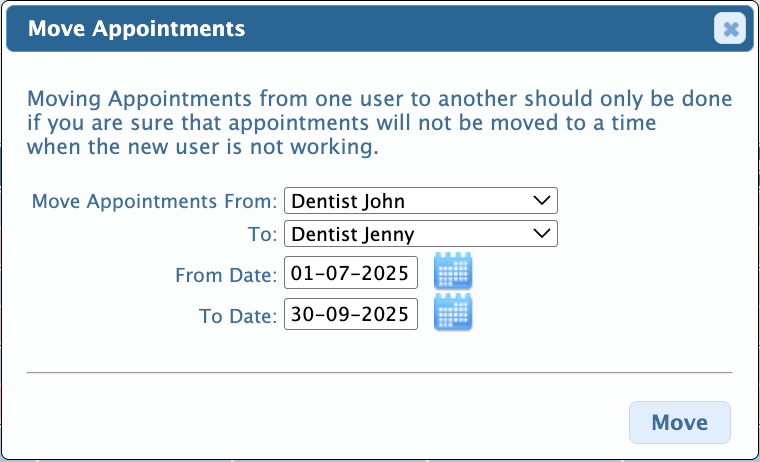The width and height of the screenshot is (760, 462).
Task: Focus the From Date field showing 01-07-2025
Action: pos(350,273)
